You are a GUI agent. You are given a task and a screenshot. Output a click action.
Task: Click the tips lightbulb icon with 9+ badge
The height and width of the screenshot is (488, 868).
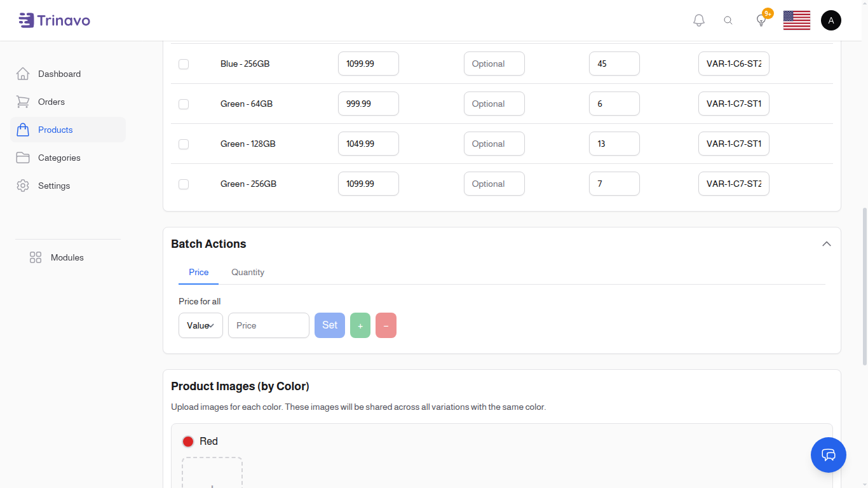tap(761, 20)
